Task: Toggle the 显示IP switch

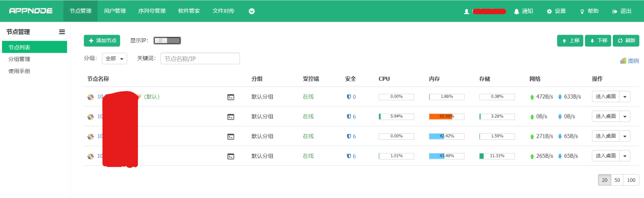Action: coord(167,41)
